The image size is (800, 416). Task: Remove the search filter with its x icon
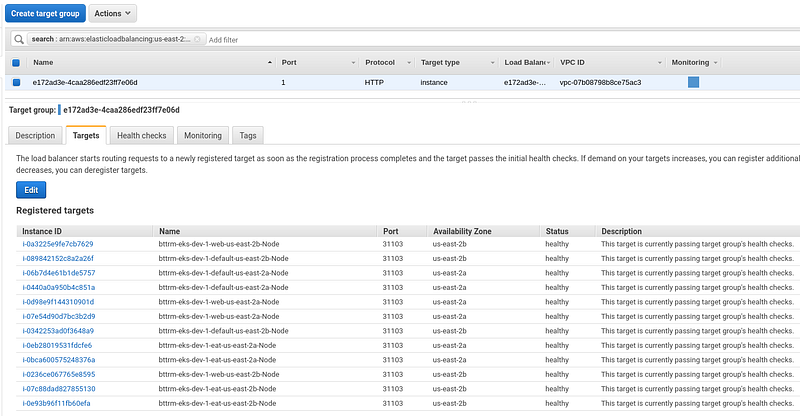tap(197, 39)
